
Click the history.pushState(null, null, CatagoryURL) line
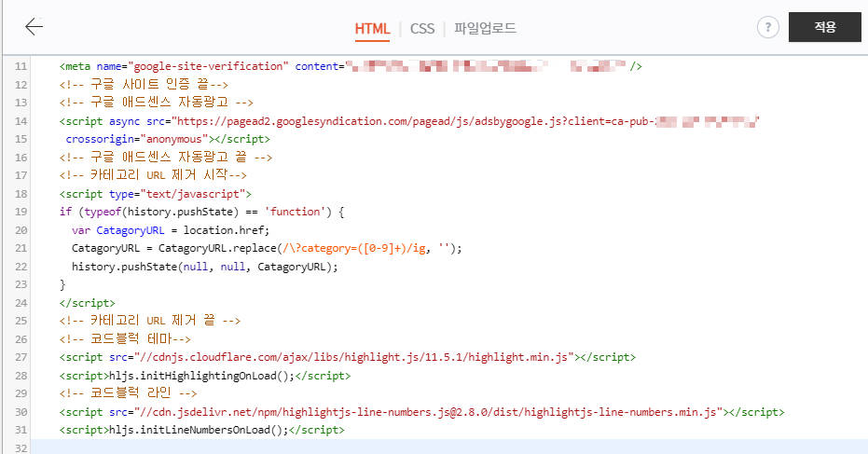[205, 267]
